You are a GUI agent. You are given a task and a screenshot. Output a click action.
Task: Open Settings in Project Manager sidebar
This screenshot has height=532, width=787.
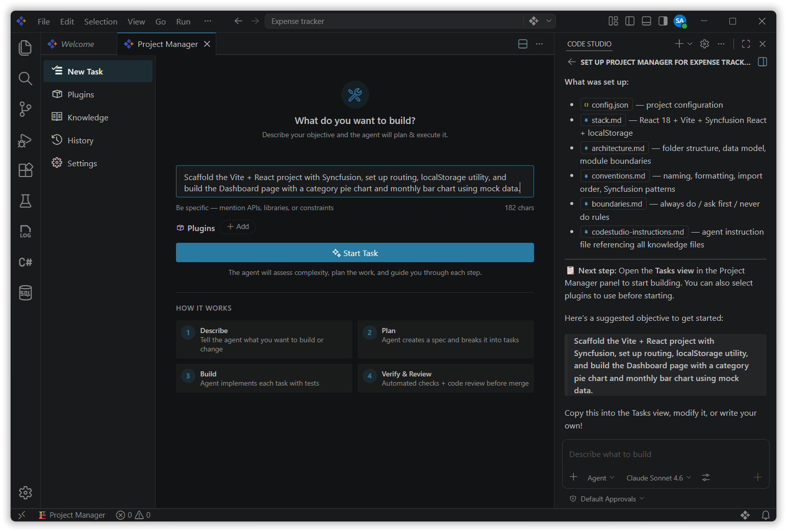point(98,163)
